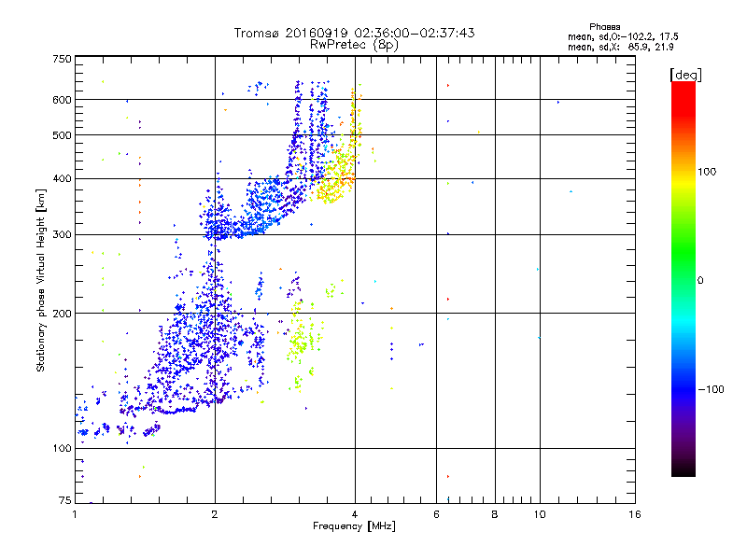Click the x-axis tick label '8'
Viewport: 747px width, 560px height.
[495, 514]
